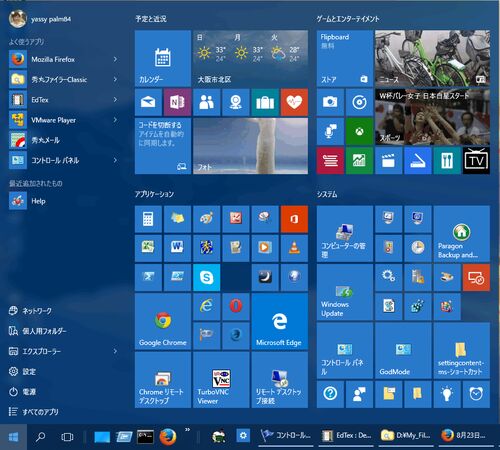
Task: Open the Health & Fitness heart tile
Action: 294,102
